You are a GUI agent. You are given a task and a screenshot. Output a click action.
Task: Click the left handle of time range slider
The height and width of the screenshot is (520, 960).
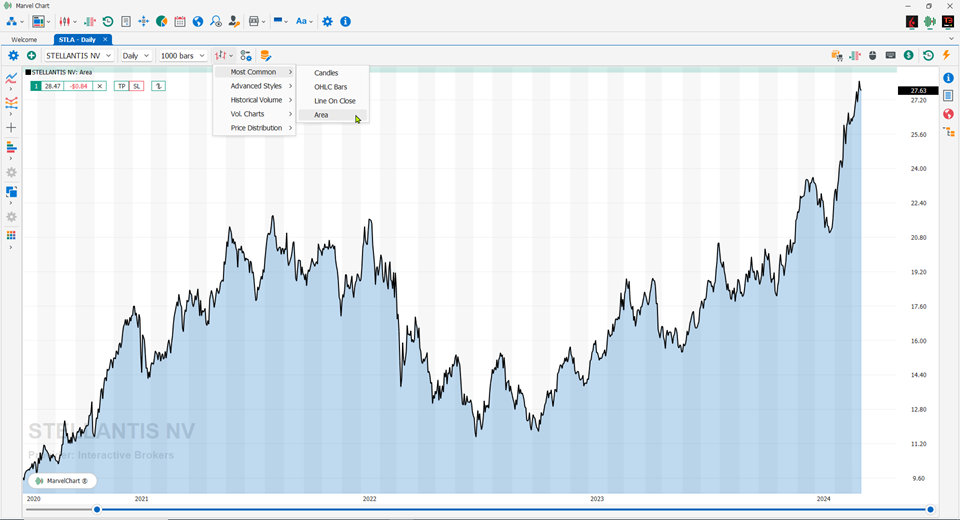97,510
